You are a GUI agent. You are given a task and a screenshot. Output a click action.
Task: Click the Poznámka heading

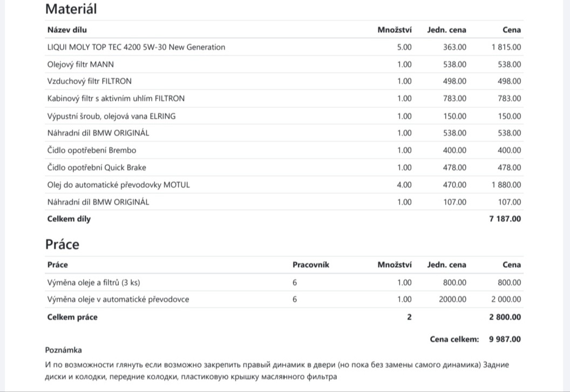63,350
